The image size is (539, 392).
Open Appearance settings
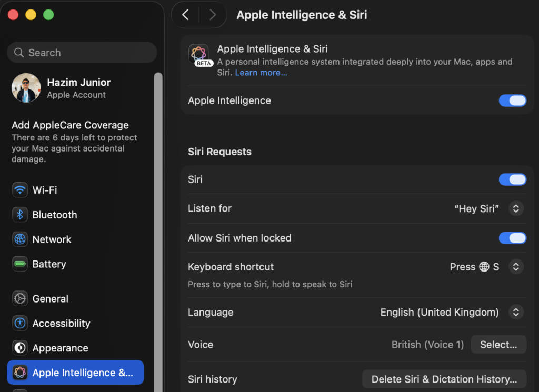pos(75,348)
